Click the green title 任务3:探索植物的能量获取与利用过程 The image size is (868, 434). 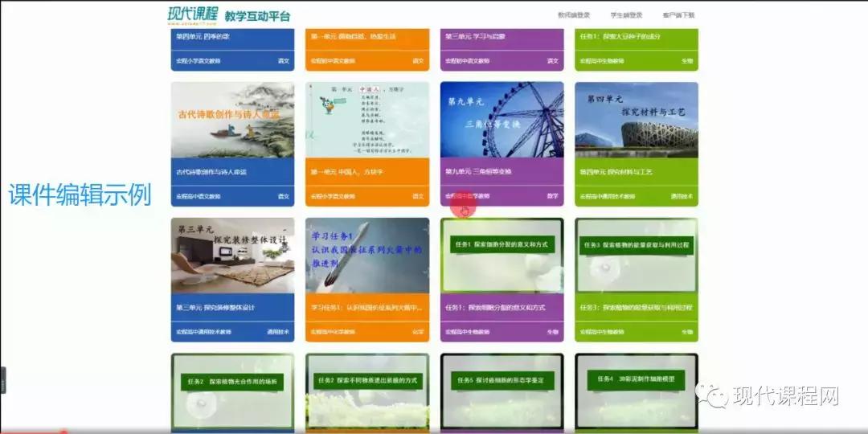click(x=636, y=307)
